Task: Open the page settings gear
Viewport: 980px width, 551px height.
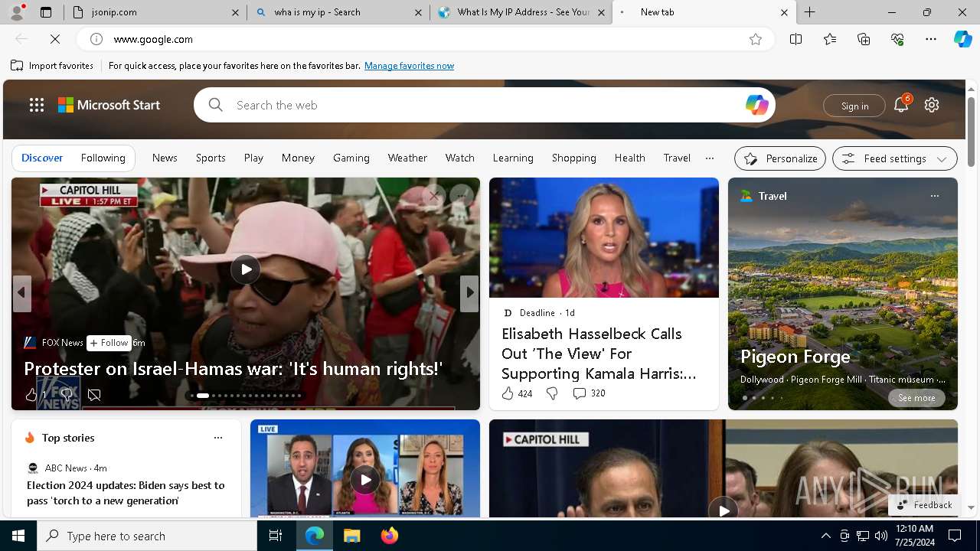Action: (932, 105)
